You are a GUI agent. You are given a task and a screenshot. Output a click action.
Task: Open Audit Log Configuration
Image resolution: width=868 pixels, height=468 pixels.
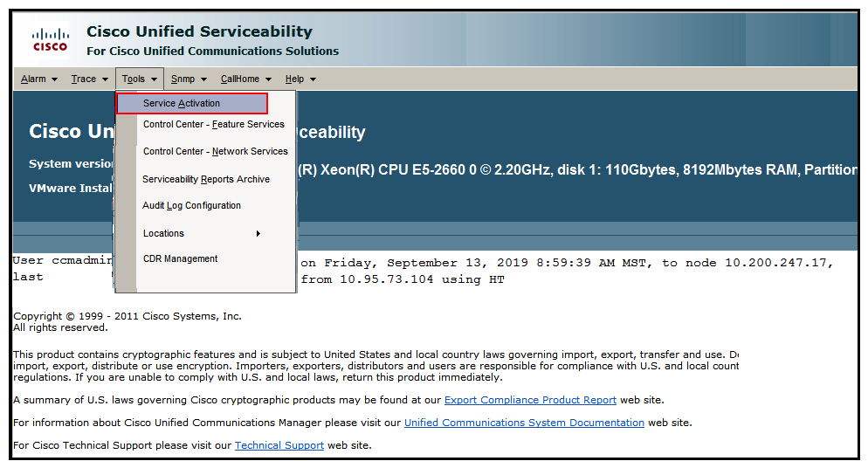click(x=191, y=206)
